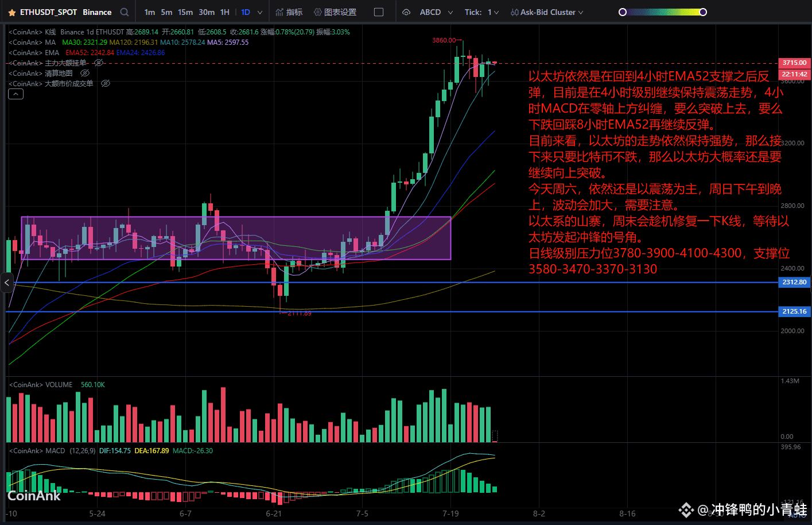Click the 3715.00 current price label
This screenshot has width=812, height=525.
[795, 63]
